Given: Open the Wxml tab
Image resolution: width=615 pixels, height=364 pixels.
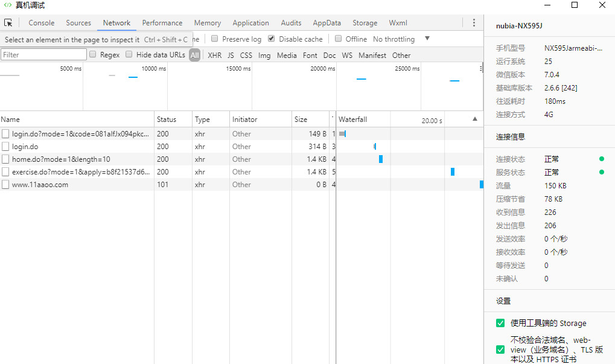Looking at the screenshot, I should click(x=398, y=23).
